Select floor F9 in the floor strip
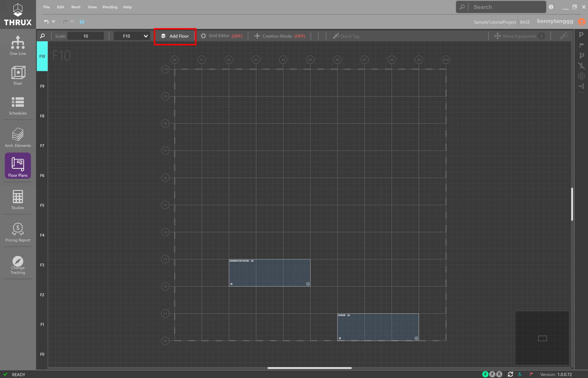This screenshot has height=378, width=588. pos(42,86)
